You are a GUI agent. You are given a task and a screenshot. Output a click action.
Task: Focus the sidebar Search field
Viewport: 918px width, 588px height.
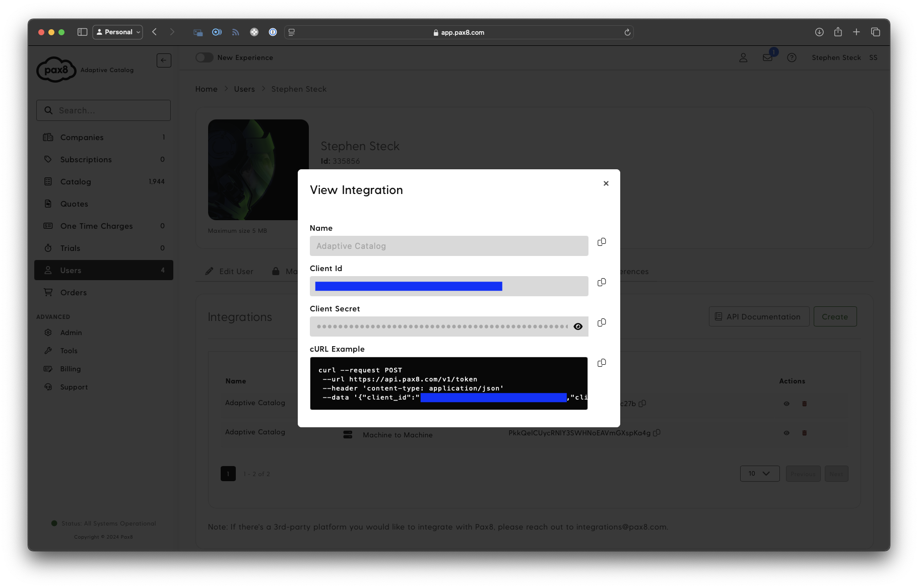point(103,110)
